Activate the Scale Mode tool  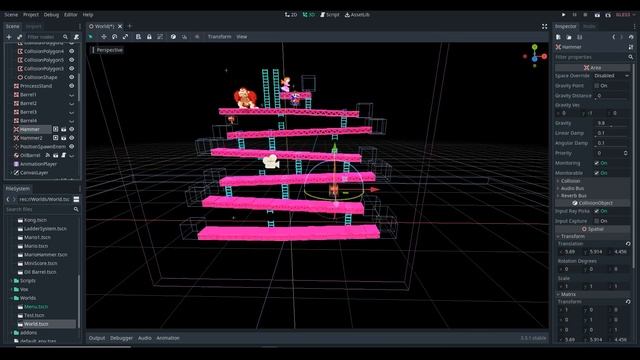pyautogui.click(x=125, y=37)
